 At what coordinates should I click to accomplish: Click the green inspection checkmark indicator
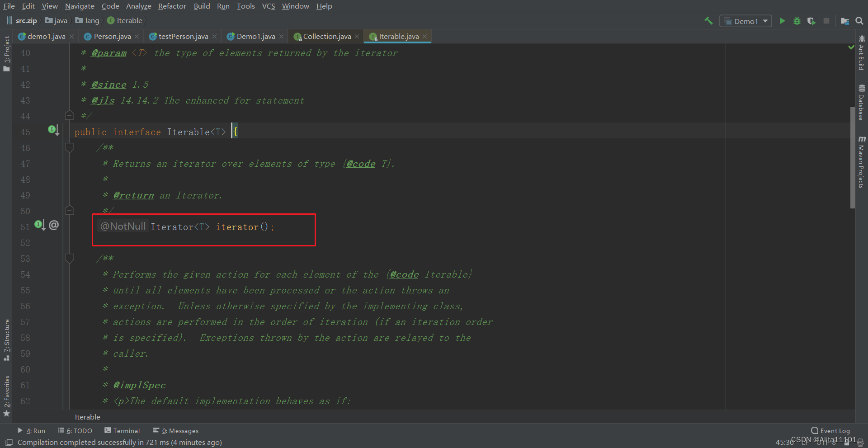point(851,47)
